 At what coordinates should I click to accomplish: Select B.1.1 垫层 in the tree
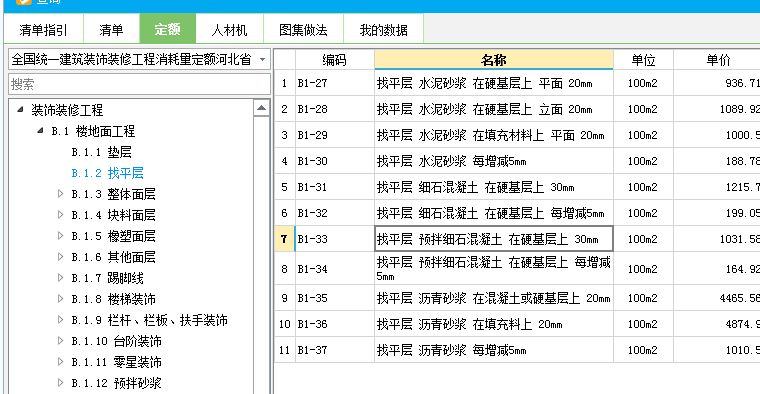point(101,152)
